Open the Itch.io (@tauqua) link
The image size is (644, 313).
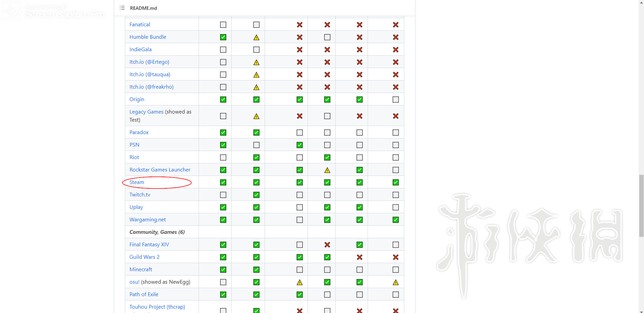pyautogui.click(x=150, y=74)
